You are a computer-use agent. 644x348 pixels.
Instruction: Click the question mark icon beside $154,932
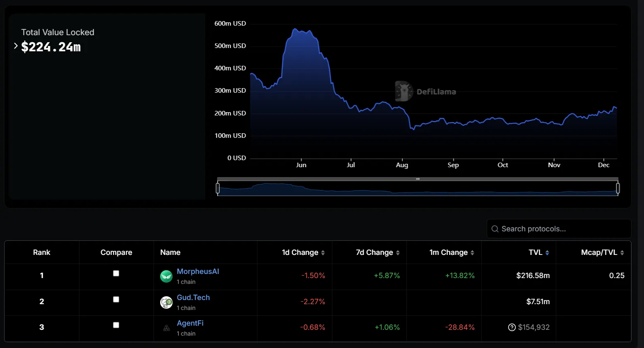click(x=512, y=327)
